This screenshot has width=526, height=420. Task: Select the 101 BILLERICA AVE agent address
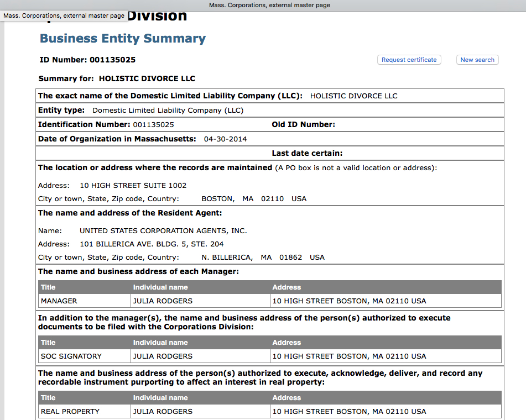152,244
